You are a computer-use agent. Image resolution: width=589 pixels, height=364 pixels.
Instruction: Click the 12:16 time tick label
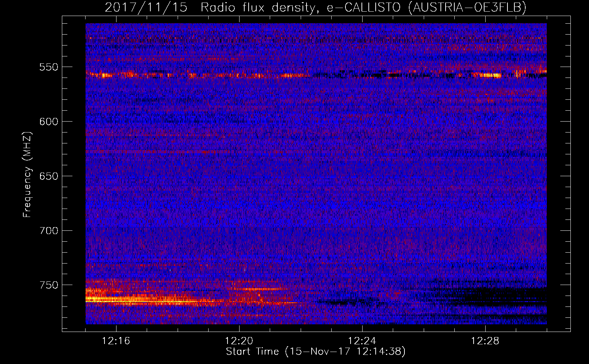[x=116, y=341]
